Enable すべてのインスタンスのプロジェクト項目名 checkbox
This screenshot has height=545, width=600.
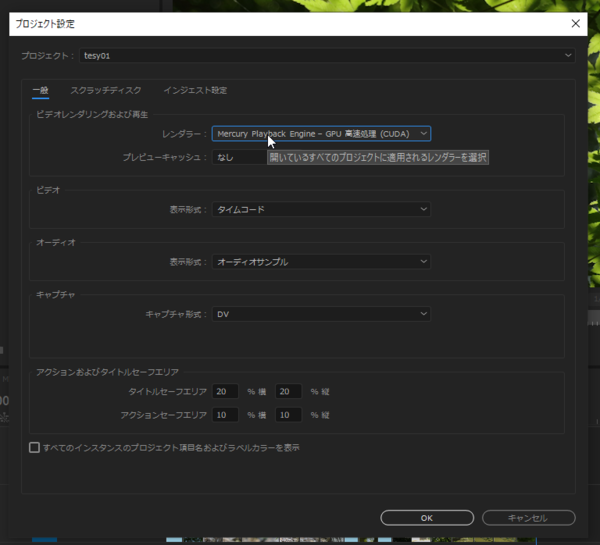(x=34, y=447)
